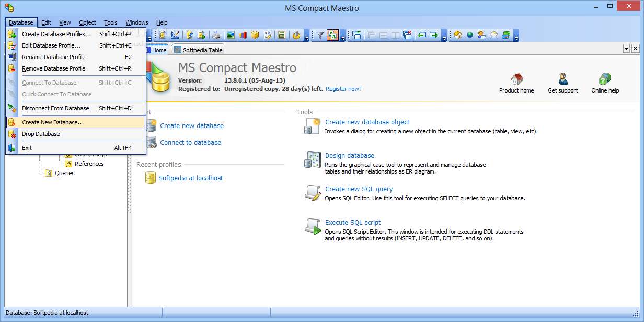Choose Rename Database Profile menu entry
The width and height of the screenshot is (644, 322).
click(x=76, y=57)
